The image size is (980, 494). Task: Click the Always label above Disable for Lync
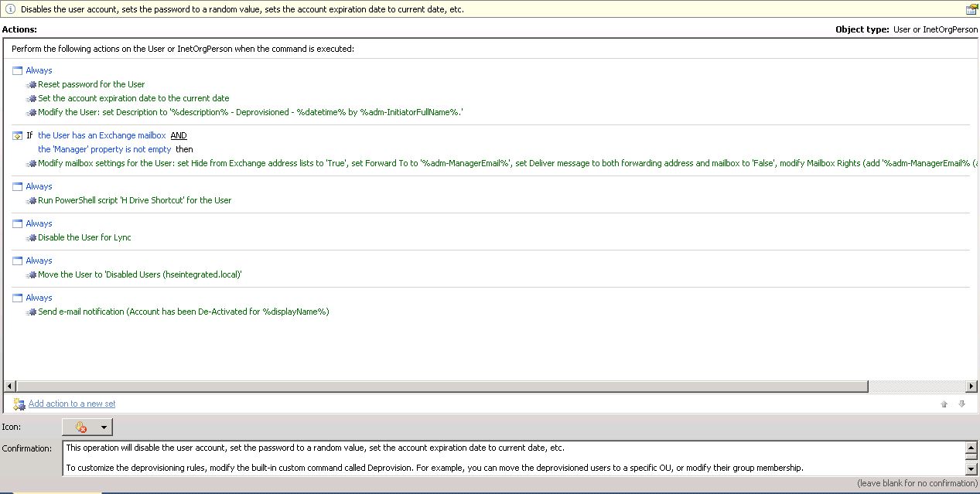[x=39, y=223]
